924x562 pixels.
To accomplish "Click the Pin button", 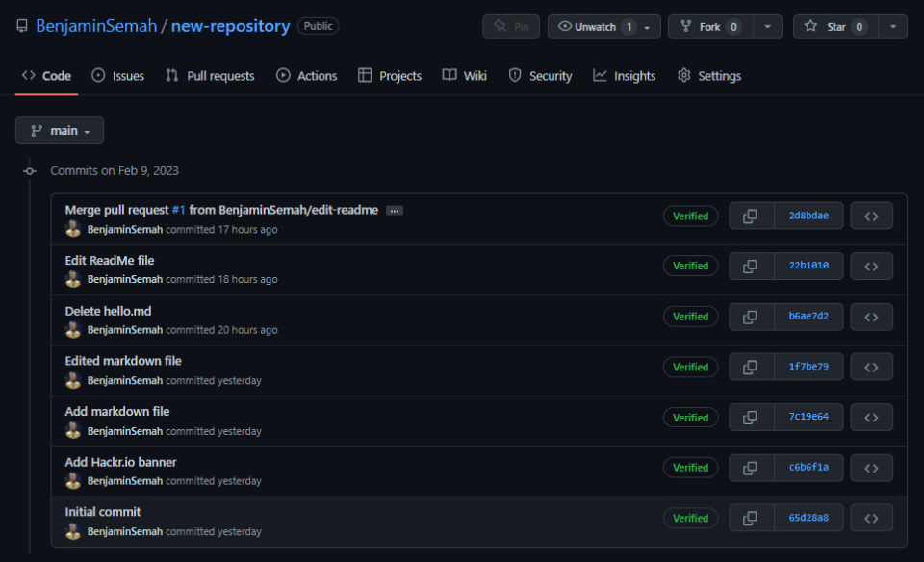I will click(x=510, y=26).
